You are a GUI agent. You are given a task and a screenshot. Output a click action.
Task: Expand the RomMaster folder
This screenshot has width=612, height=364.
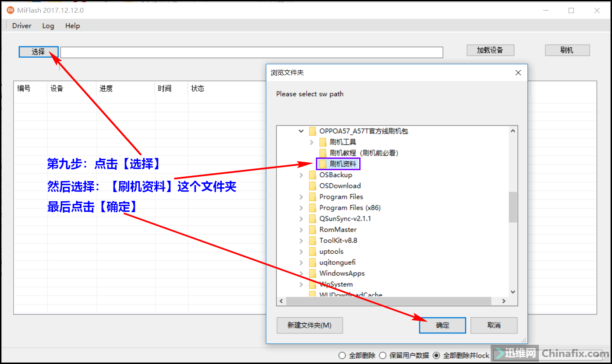tap(301, 230)
